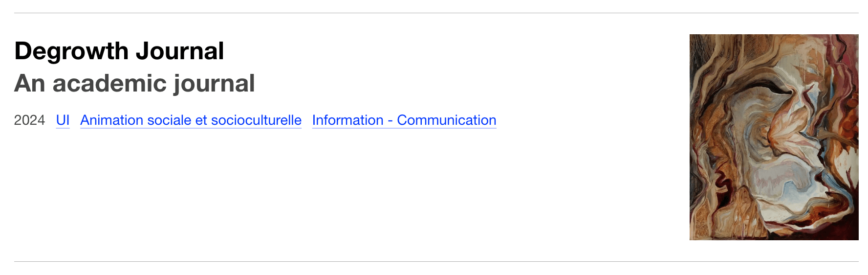Click the bottom horizontal divider line

pos(436,262)
